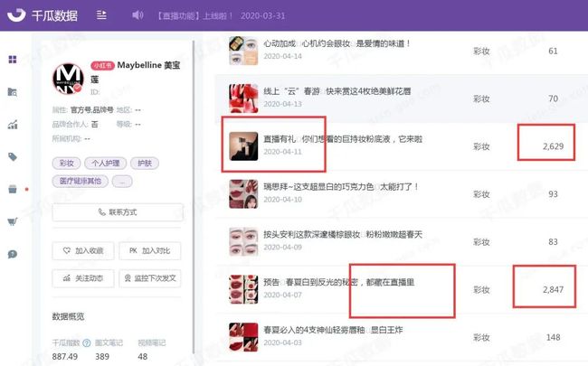Open note title 预告 春夏白到反光的秘密

coord(339,283)
